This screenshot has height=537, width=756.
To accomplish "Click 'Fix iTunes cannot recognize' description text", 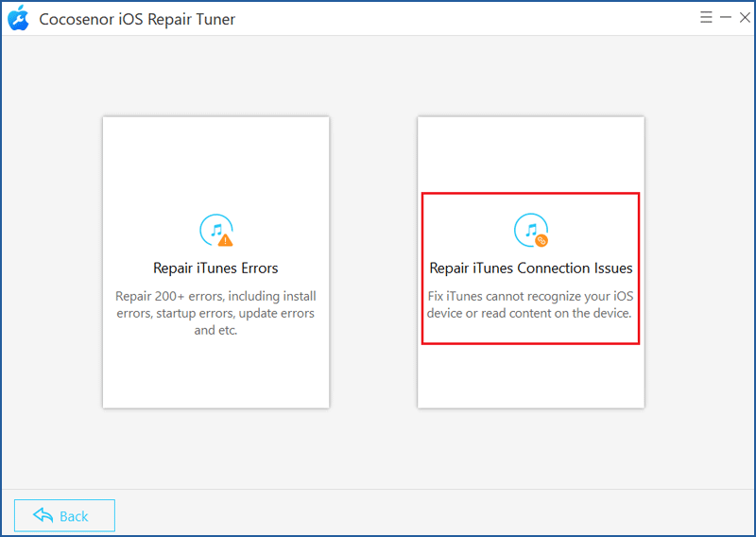I will click(x=530, y=304).
